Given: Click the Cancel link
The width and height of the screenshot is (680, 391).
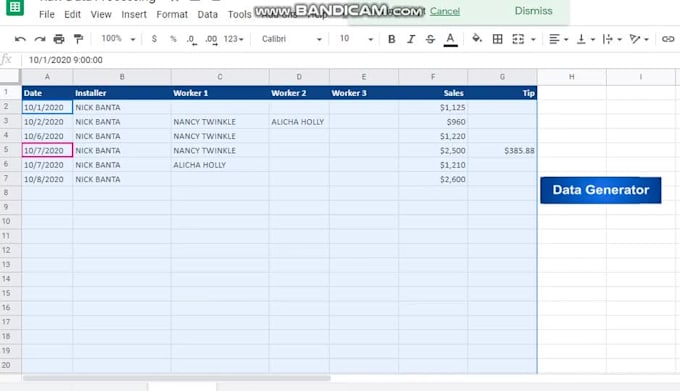Looking at the screenshot, I should point(445,11).
